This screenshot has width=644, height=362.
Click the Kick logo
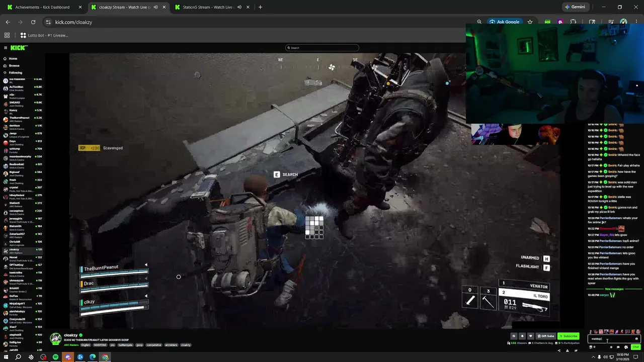tap(19, 48)
